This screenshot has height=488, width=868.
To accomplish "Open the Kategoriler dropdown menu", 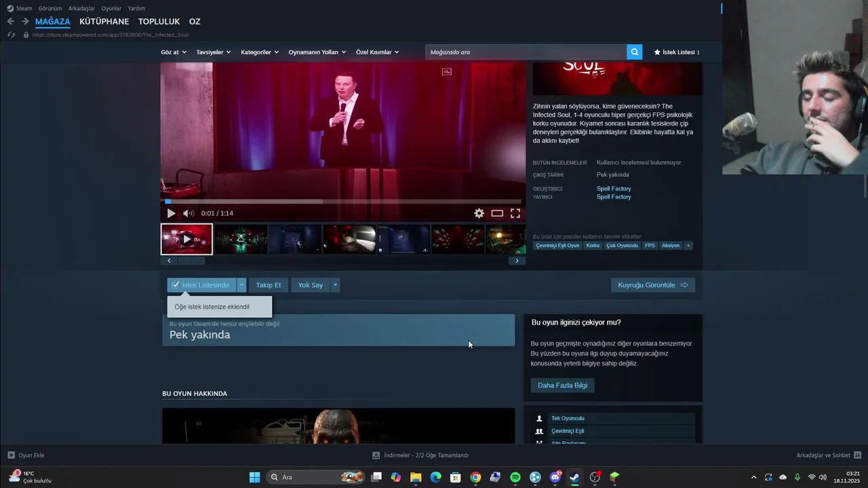I will 260,52.
